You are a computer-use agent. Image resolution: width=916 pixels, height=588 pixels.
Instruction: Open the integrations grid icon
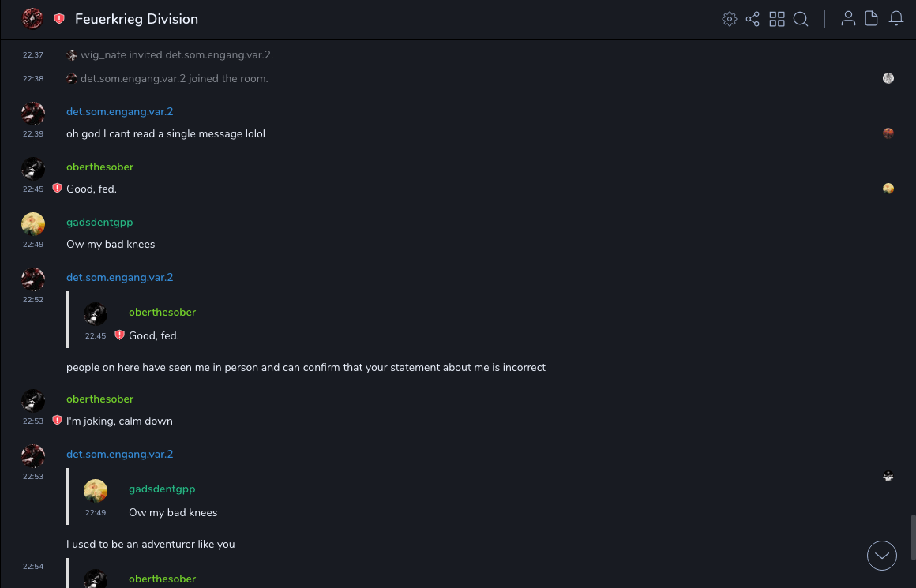777,19
